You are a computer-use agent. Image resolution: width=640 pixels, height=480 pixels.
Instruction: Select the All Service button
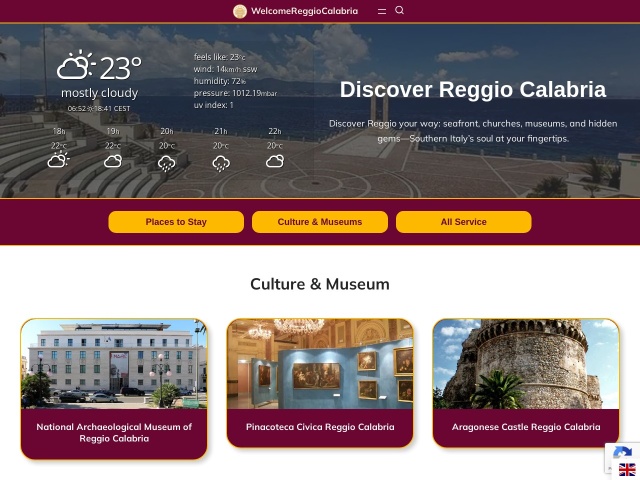(x=463, y=222)
